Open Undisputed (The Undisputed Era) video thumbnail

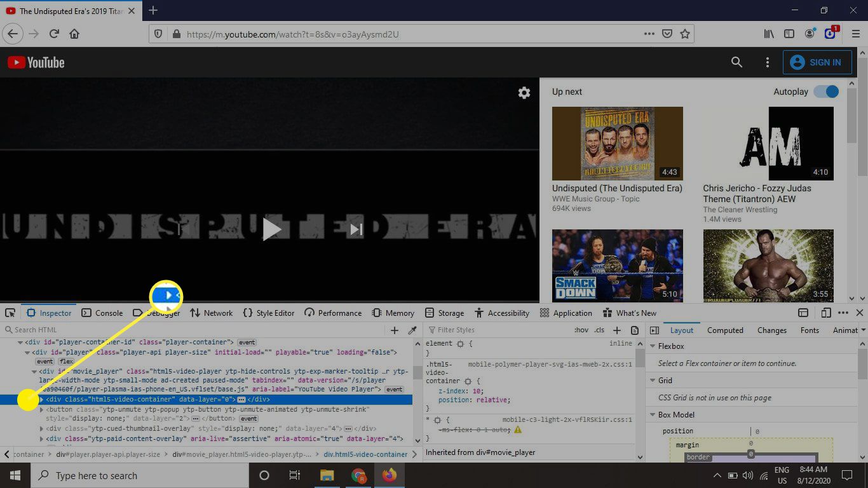pos(618,144)
